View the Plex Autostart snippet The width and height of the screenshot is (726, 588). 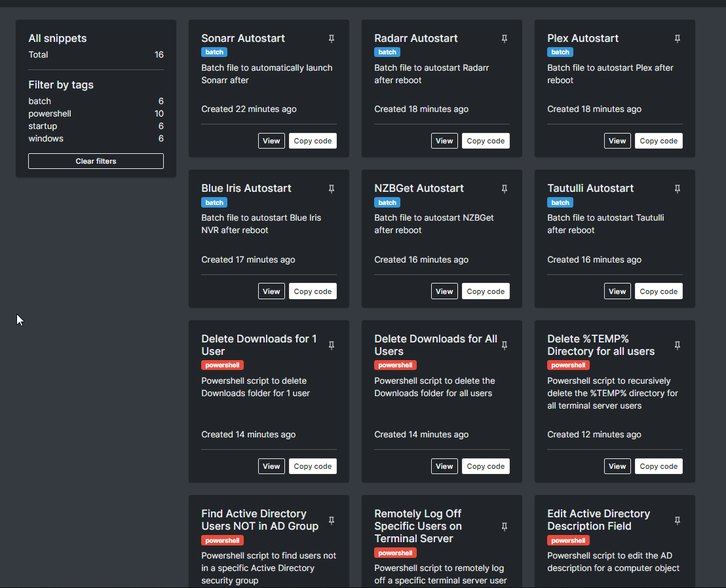coord(617,141)
